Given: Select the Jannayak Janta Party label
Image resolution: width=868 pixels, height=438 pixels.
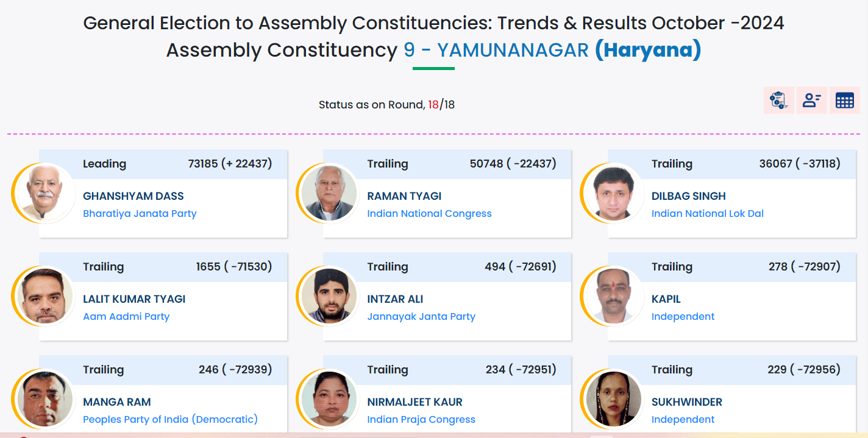Looking at the screenshot, I should [421, 317].
